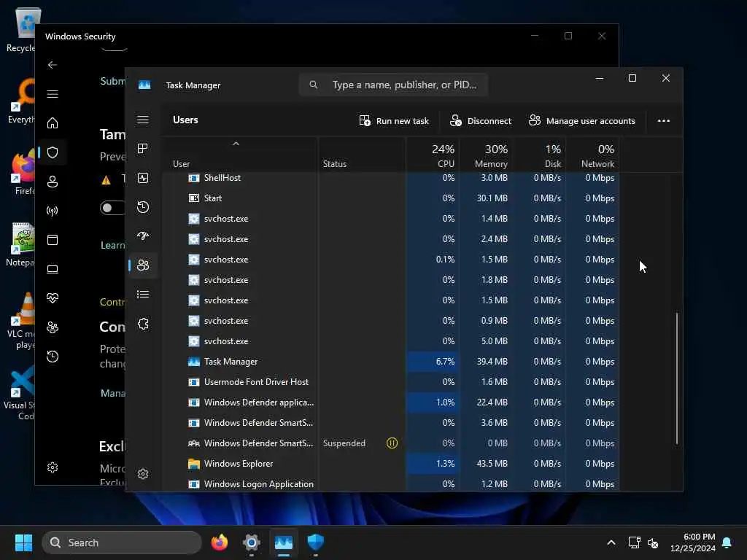Open the clock showing 6:00 PM

pos(693,542)
